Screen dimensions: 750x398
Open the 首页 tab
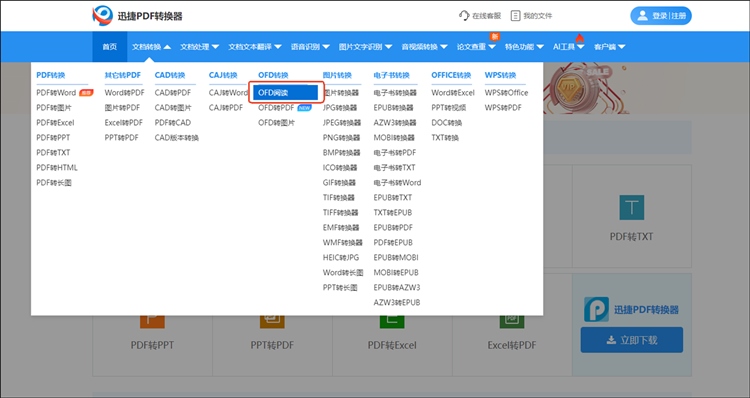pos(110,47)
